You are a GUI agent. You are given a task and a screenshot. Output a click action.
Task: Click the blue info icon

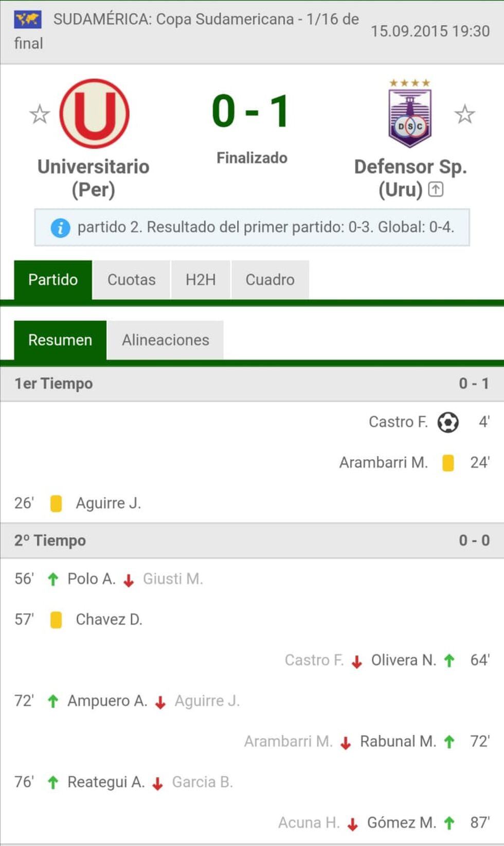point(60,227)
